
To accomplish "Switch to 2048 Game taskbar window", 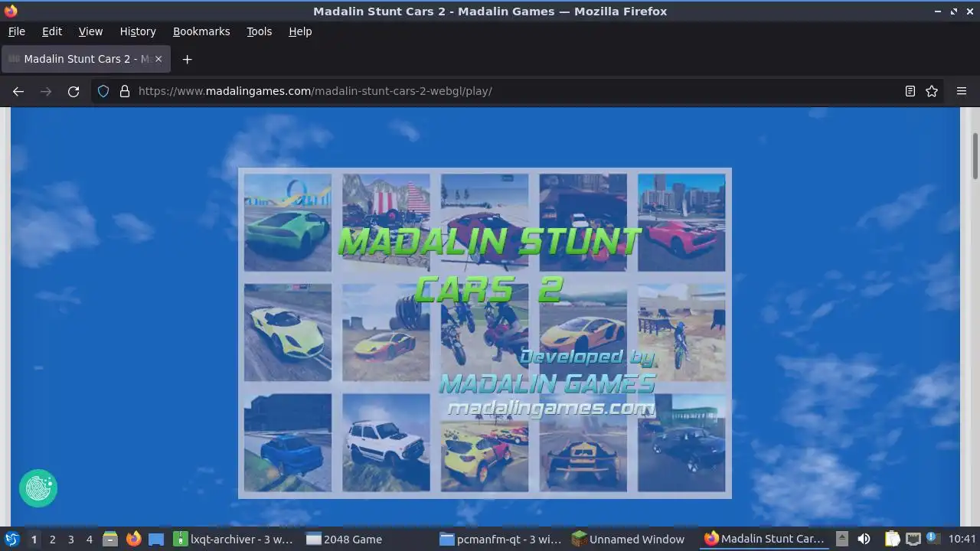I will [x=367, y=540].
